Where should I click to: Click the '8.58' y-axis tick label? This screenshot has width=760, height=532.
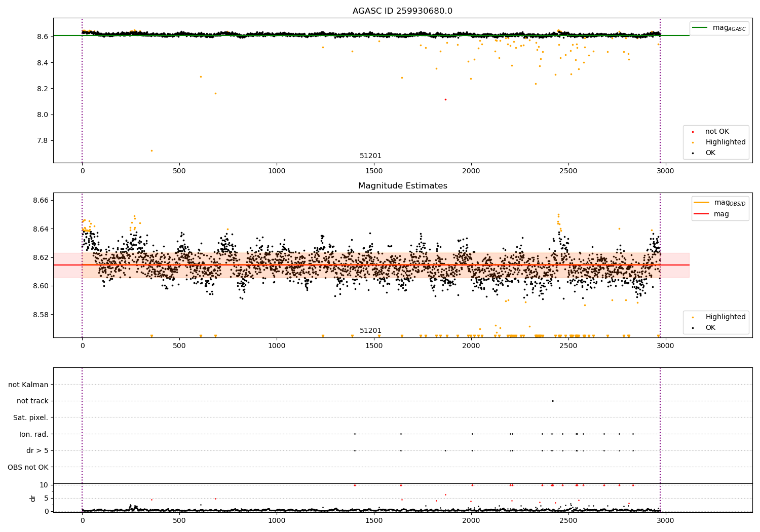(41, 315)
